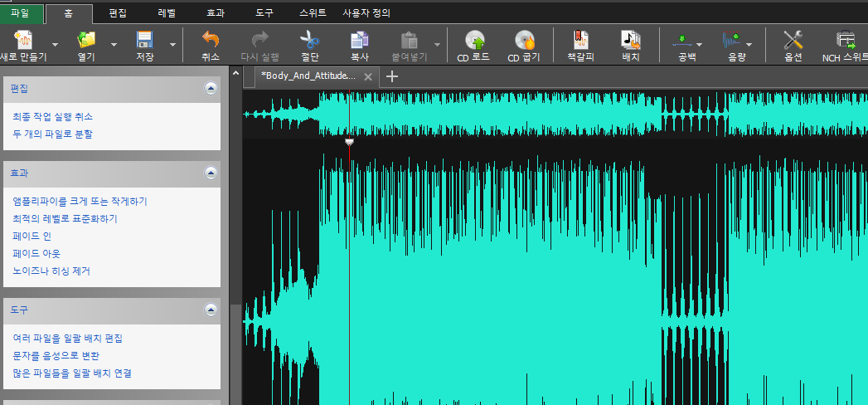The image size is (868, 405).
Task: Close the Body_And_Attitude file tab
Action: [367, 77]
